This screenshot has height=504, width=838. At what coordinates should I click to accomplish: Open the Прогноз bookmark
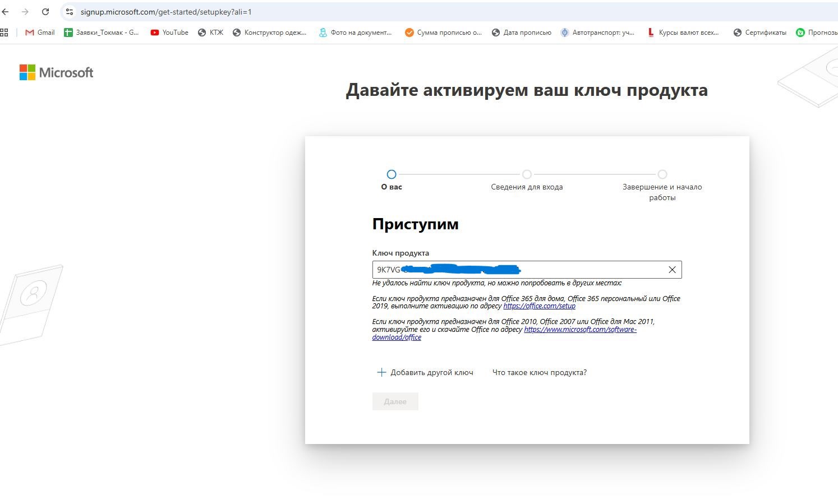click(x=817, y=33)
